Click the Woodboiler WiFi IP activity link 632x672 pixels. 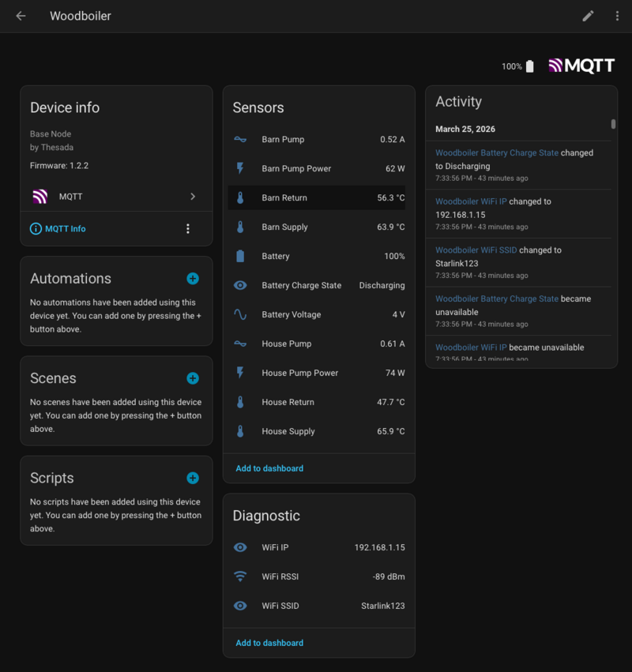pyautogui.click(x=469, y=201)
